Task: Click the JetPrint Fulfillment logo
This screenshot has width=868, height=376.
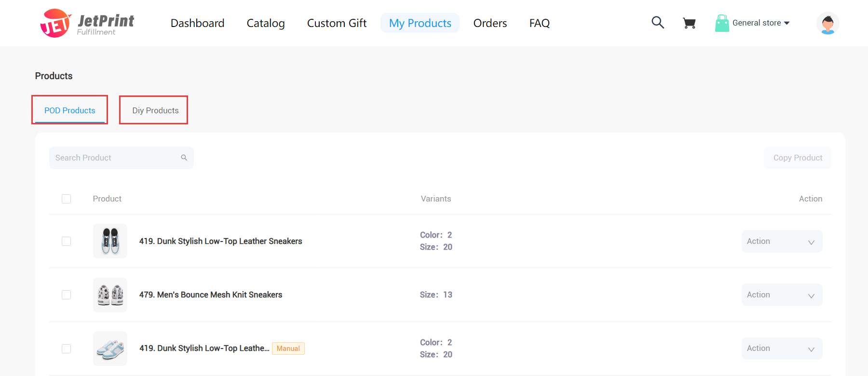Action: (x=87, y=23)
